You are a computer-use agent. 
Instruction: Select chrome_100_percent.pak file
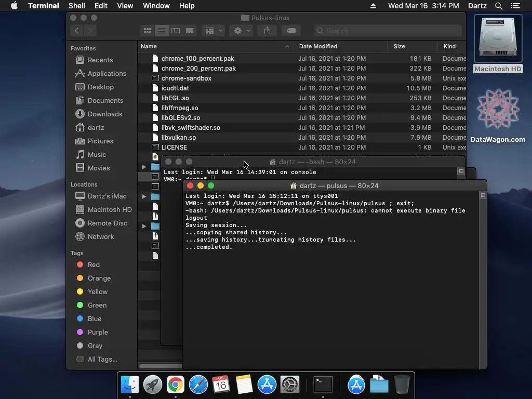point(302,58)
